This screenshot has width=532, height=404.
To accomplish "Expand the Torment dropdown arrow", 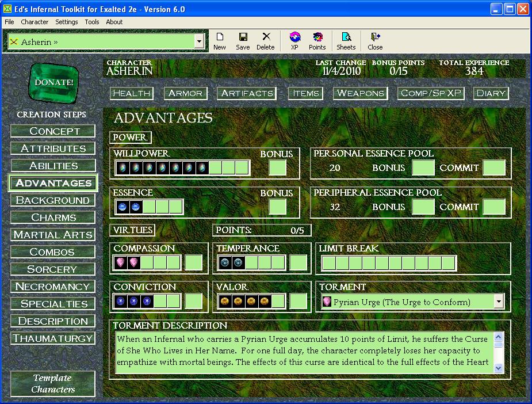I will (x=499, y=301).
